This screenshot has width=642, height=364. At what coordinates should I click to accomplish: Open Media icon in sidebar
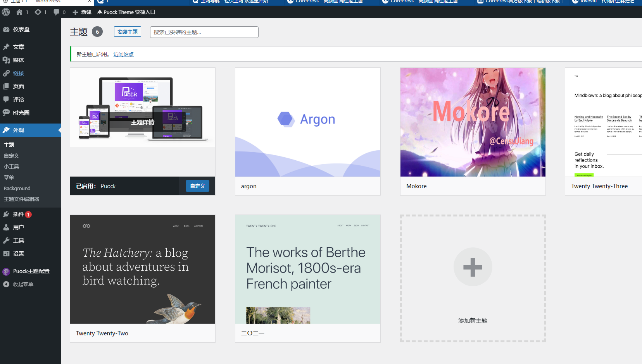pyautogui.click(x=6, y=60)
